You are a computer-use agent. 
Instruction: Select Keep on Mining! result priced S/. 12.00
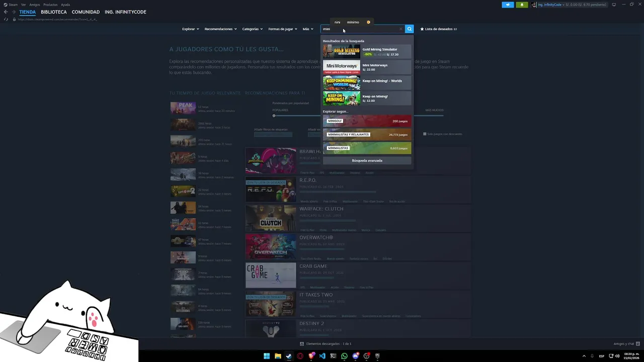tap(367, 99)
